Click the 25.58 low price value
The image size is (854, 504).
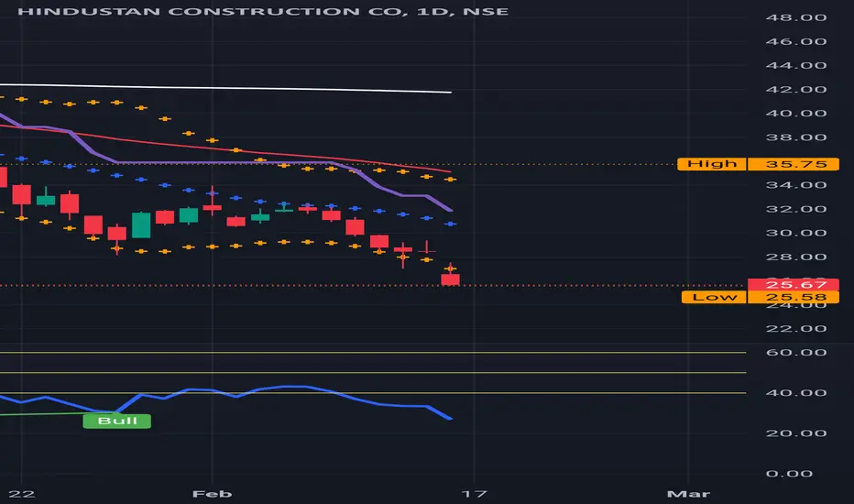click(x=793, y=297)
